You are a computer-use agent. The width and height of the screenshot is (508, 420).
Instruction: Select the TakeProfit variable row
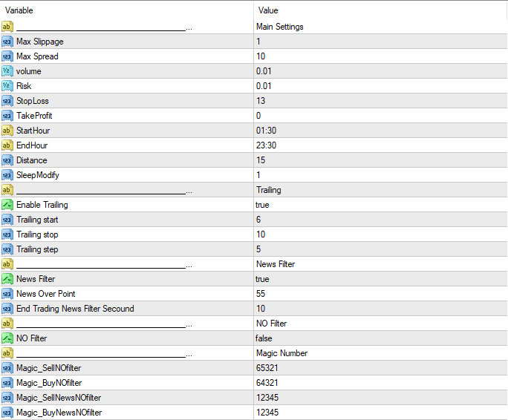pyautogui.click(x=34, y=116)
